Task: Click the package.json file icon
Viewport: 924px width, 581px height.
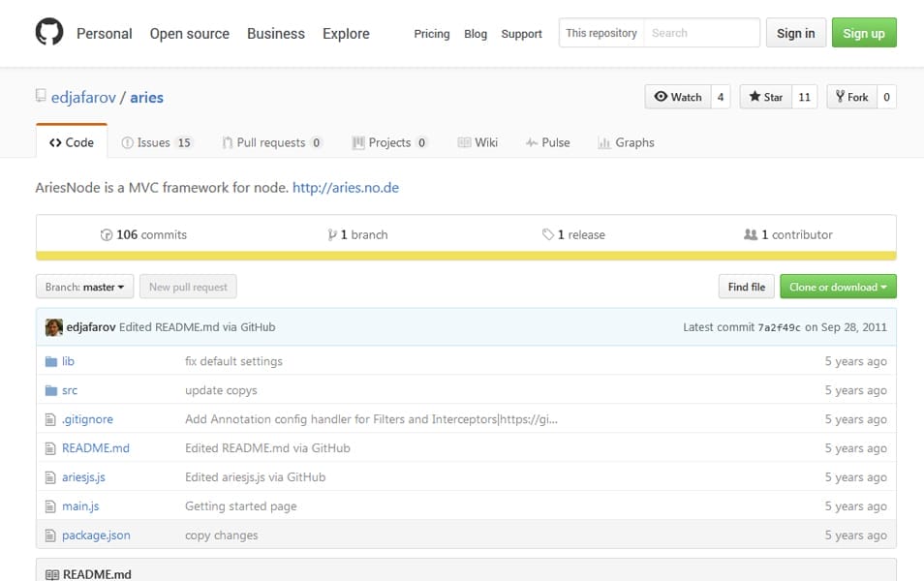Action: point(50,535)
